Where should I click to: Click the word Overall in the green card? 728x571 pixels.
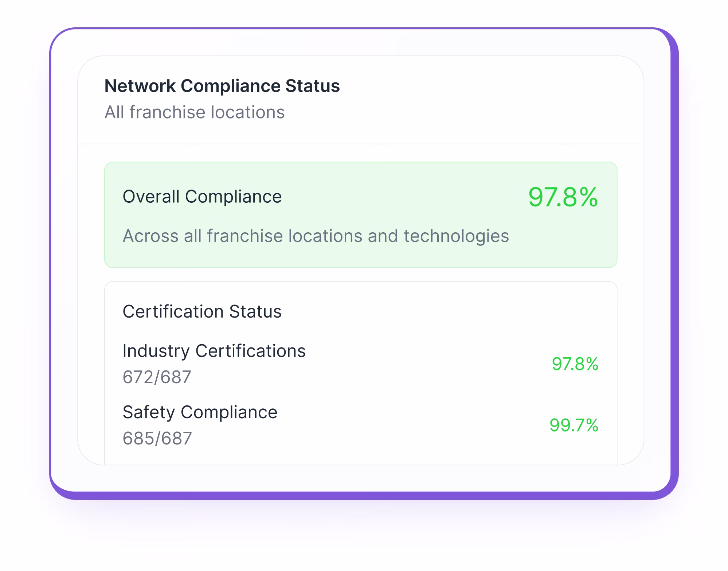click(x=151, y=197)
